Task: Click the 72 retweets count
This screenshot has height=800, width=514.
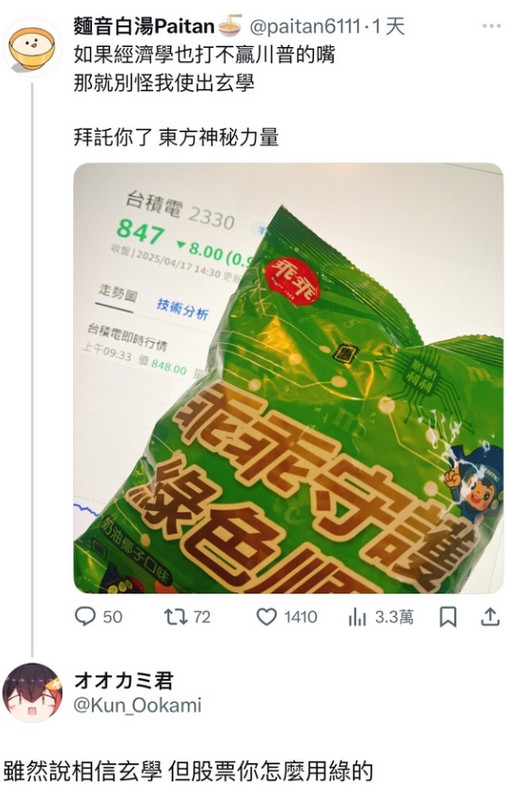Action: pyautogui.click(x=202, y=617)
